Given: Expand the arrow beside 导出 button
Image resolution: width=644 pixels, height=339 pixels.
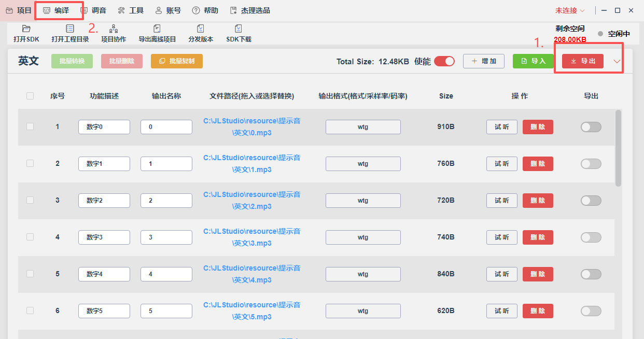Looking at the screenshot, I should coord(617,62).
